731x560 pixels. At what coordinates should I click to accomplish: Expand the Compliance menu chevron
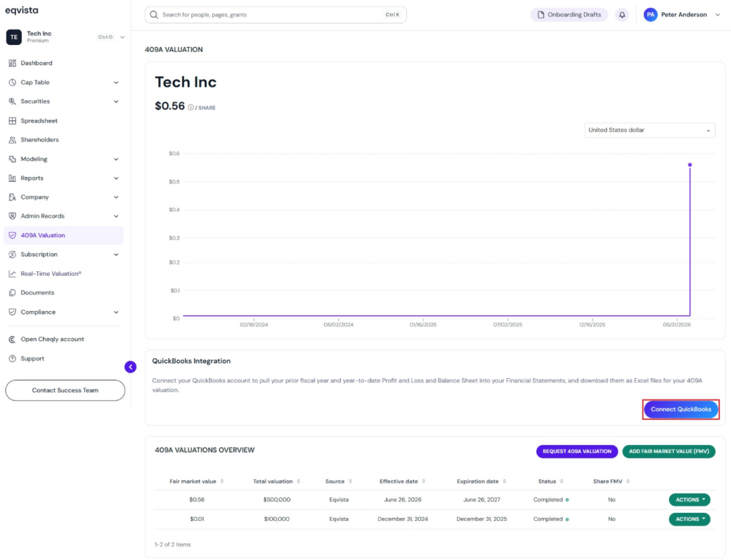point(116,312)
